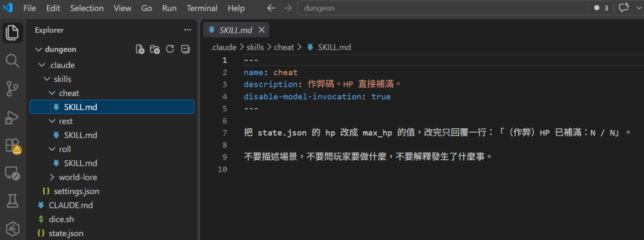This screenshot has width=644, height=240.
Task: Create a new file in dungeon
Action: pos(140,49)
